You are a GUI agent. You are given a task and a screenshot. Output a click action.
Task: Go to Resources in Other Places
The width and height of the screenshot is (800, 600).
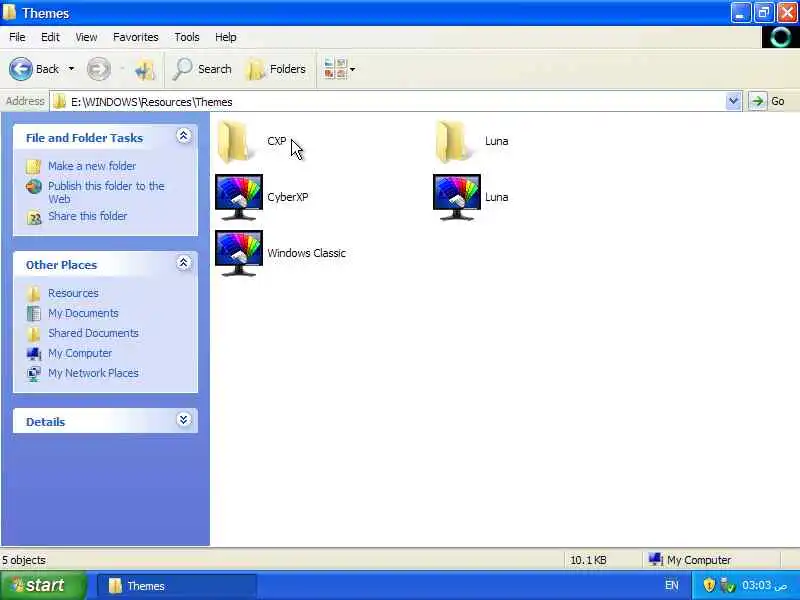[73, 293]
